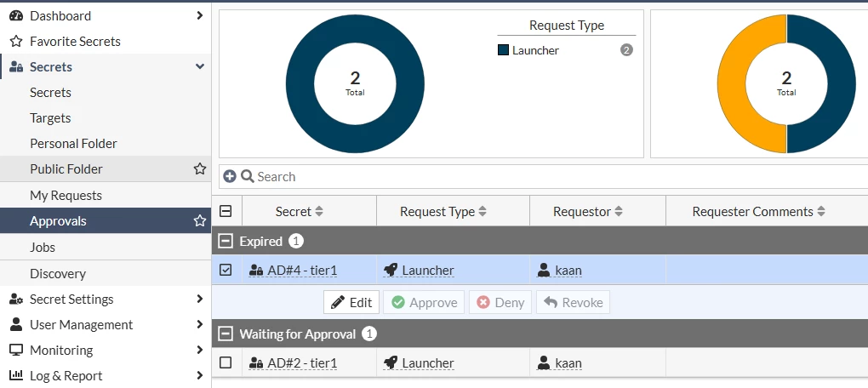Click the Edit button
868x388 pixels.
click(x=351, y=302)
